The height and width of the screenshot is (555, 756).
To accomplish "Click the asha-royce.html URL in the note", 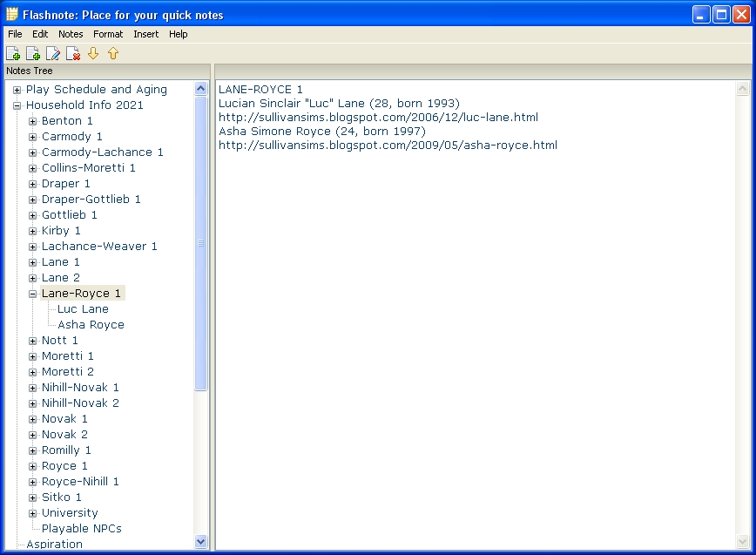I will (x=388, y=146).
